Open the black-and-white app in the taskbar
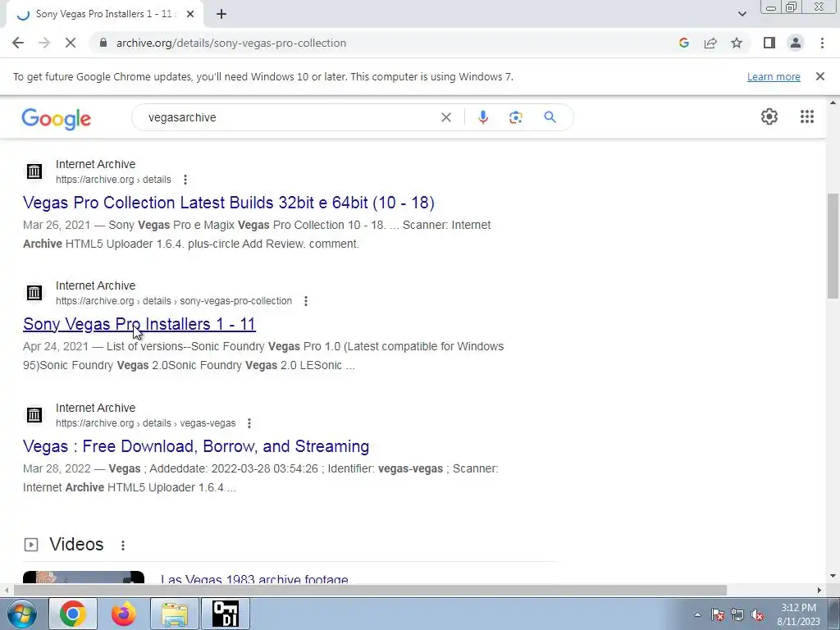Screen dimensions: 840x630 (226, 614)
